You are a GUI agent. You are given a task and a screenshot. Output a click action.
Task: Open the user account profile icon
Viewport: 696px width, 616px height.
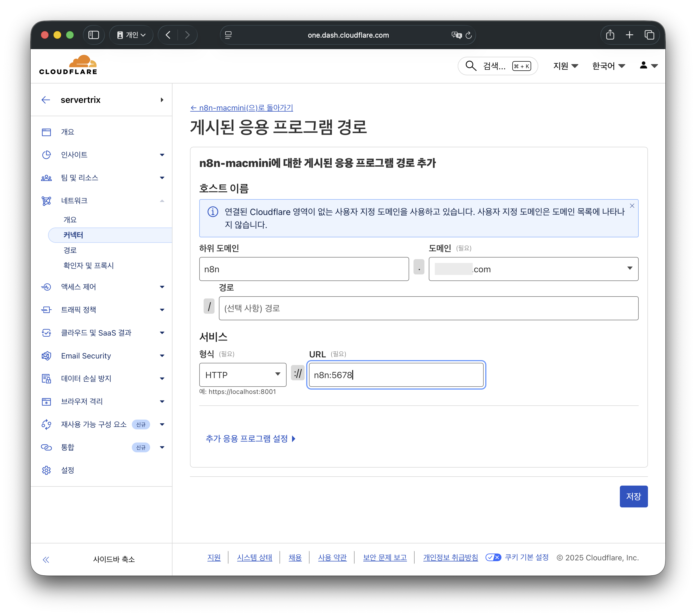coord(643,65)
